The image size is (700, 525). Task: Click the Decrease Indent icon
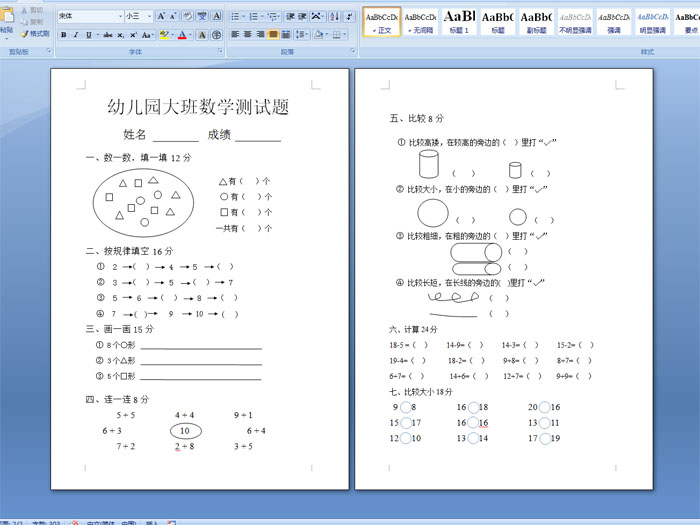290,17
